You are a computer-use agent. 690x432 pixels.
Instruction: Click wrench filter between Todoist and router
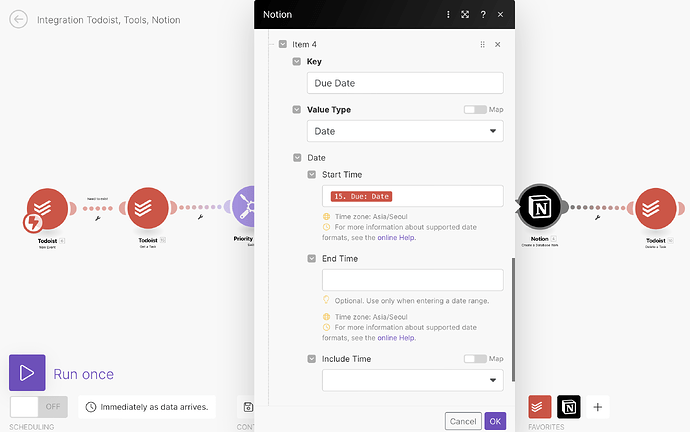(x=200, y=217)
